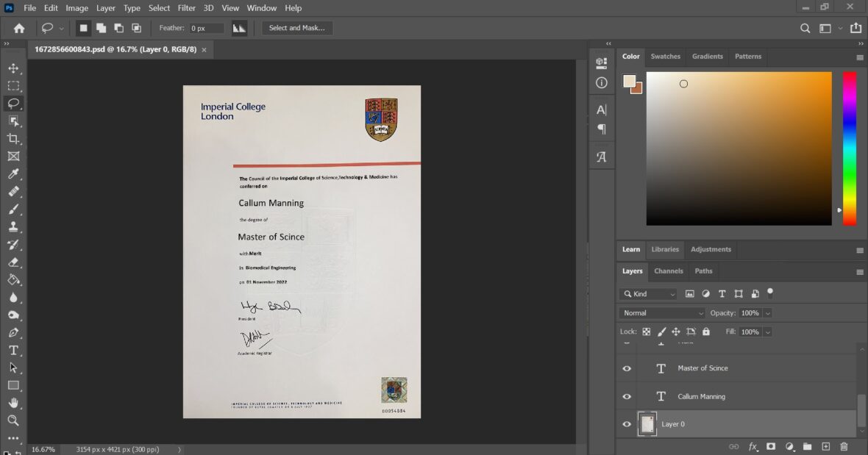
Task: Select the Move tool
Action: [13, 68]
